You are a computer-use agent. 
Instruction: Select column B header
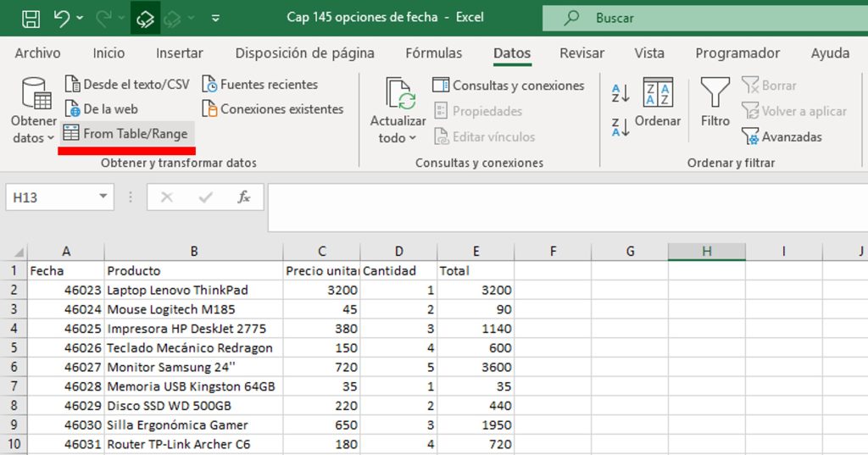(194, 252)
